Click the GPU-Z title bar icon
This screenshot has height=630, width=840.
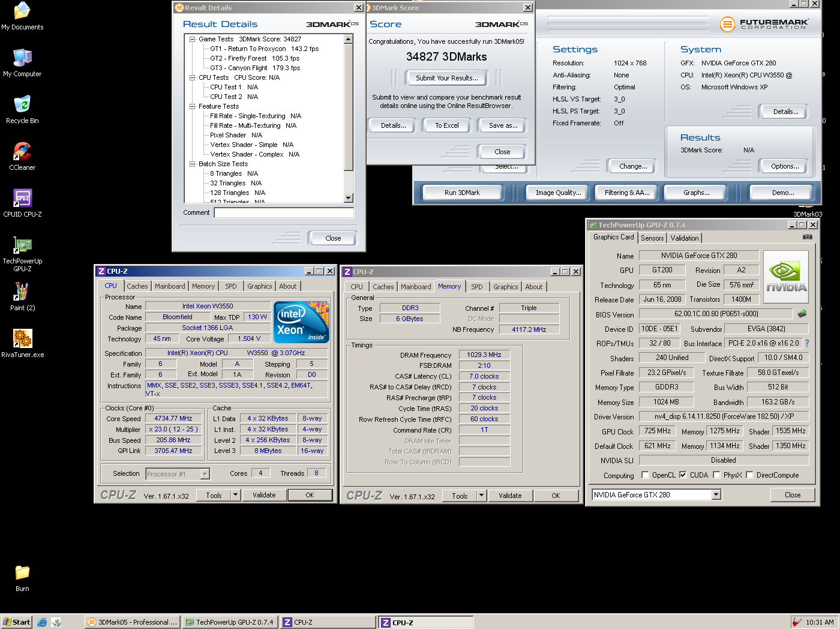coord(593,225)
